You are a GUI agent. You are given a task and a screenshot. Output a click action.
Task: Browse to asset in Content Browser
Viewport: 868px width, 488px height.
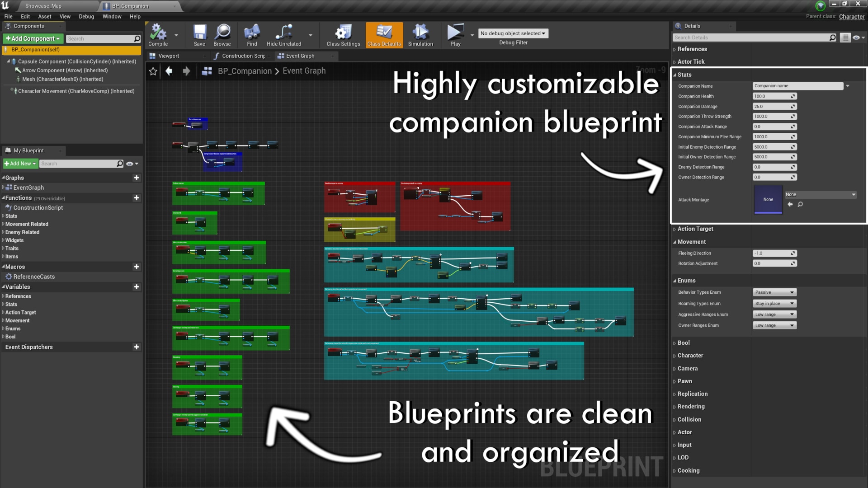click(222, 35)
